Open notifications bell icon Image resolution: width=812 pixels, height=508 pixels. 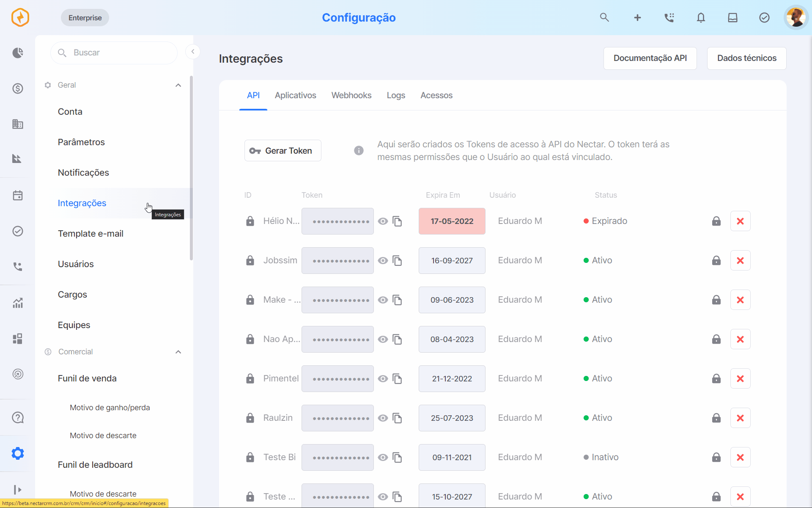[x=701, y=17]
